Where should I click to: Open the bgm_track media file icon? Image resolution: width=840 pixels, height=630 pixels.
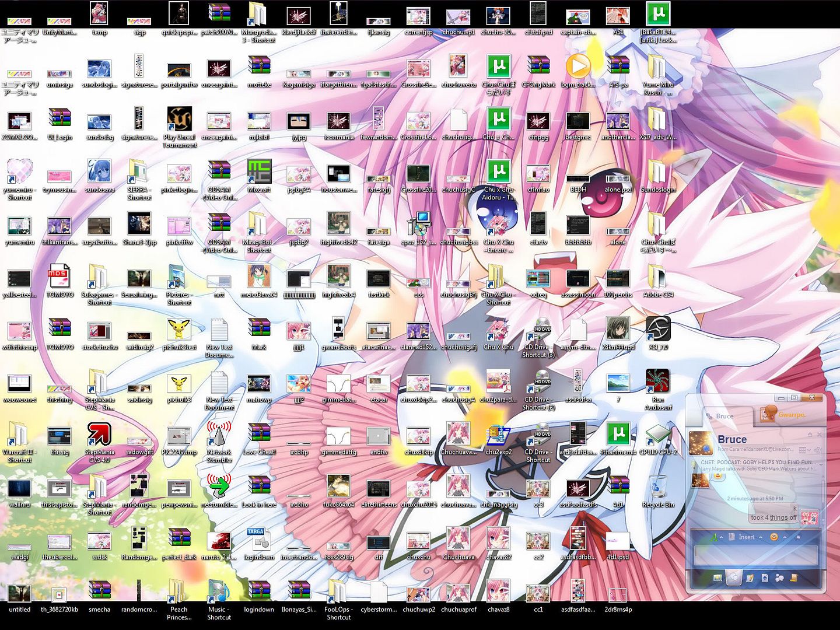pos(578,66)
